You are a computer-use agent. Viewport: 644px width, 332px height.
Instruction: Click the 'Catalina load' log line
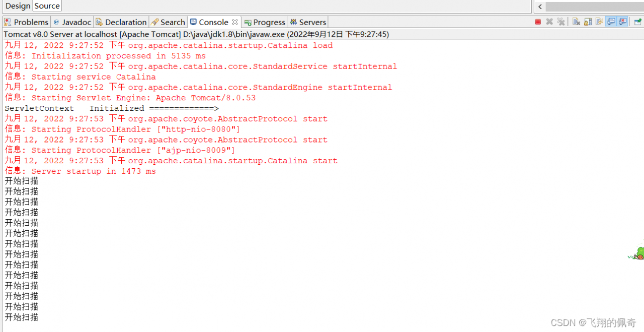pos(169,45)
